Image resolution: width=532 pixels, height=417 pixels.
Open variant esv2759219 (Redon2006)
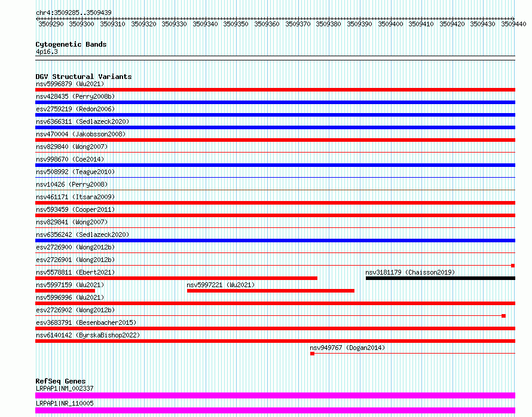(75, 109)
